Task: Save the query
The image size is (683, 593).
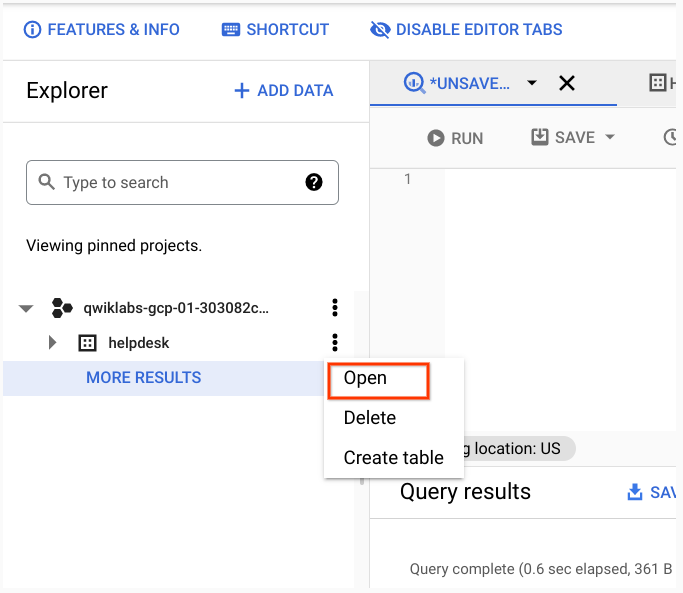Action: click(x=563, y=137)
